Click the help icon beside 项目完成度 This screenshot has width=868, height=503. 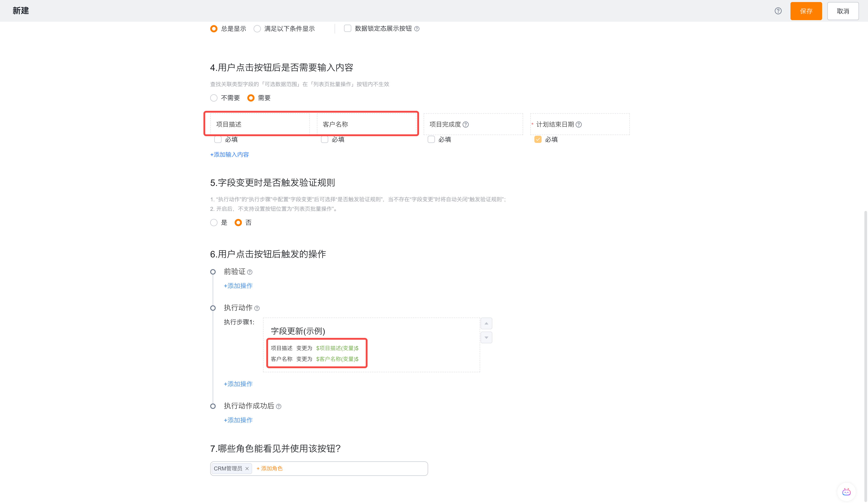pyautogui.click(x=466, y=124)
